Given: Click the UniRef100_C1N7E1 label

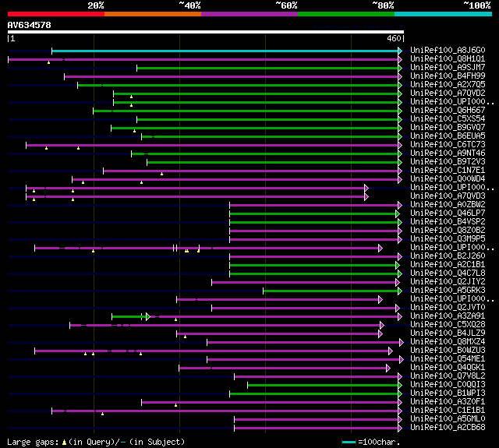Looking at the screenshot, I should coord(448,171).
